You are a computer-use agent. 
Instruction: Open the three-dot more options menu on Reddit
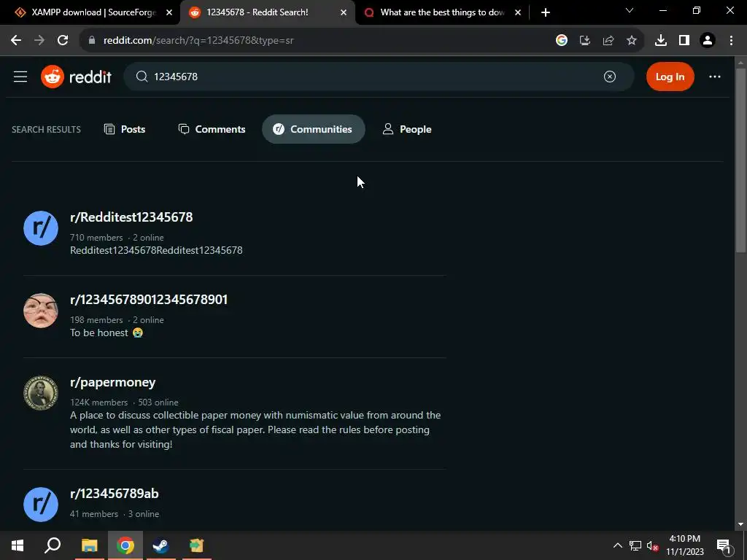715,77
